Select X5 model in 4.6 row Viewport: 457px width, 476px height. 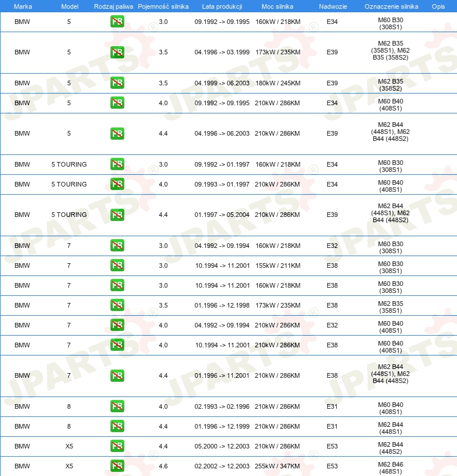pos(69,466)
